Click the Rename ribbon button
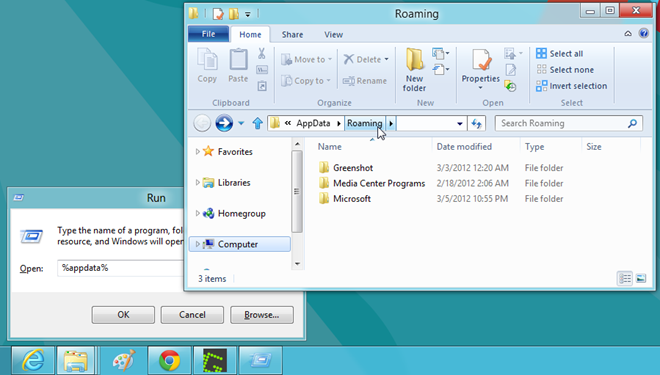This screenshot has width=660, height=375. click(365, 80)
